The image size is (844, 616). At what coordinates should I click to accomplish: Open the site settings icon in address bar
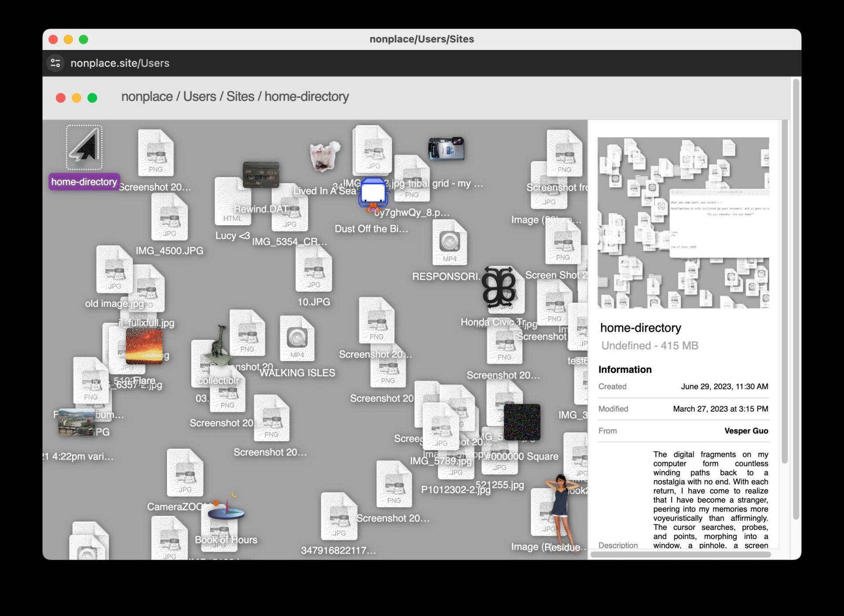coord(55,63)
